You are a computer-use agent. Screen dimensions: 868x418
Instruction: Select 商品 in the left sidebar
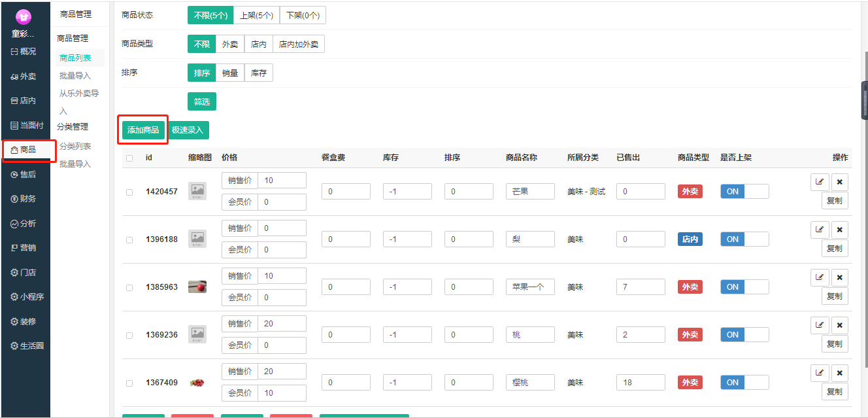(24, 150)
